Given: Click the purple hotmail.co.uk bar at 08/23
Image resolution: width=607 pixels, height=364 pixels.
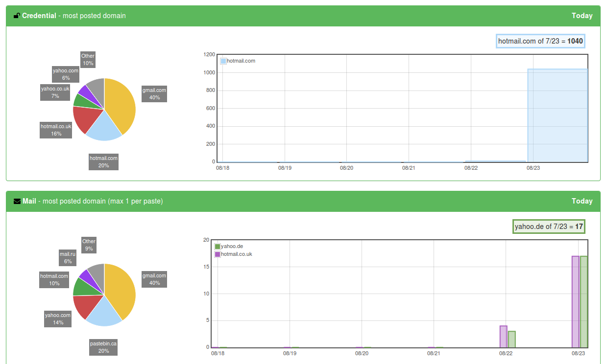Looking at the screenshot, I should coord(576,301).
